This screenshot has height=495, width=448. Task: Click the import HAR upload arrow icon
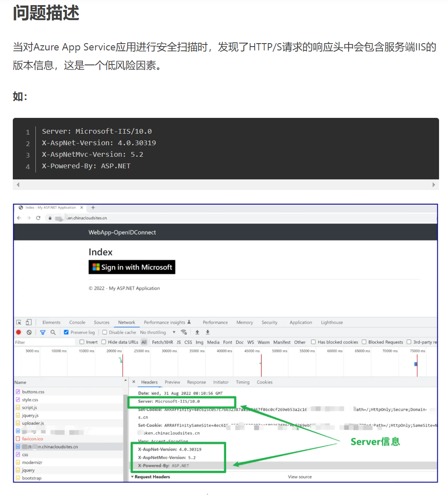click(x=198, y=332)
